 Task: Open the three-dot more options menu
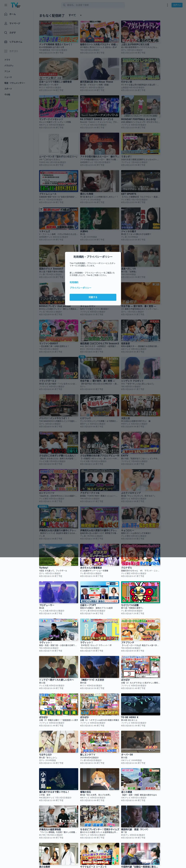pyautogui.click(x=167, y=5)
